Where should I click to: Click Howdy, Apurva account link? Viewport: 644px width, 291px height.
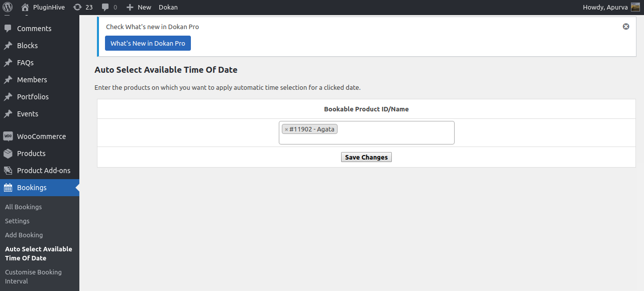(605, 7)
